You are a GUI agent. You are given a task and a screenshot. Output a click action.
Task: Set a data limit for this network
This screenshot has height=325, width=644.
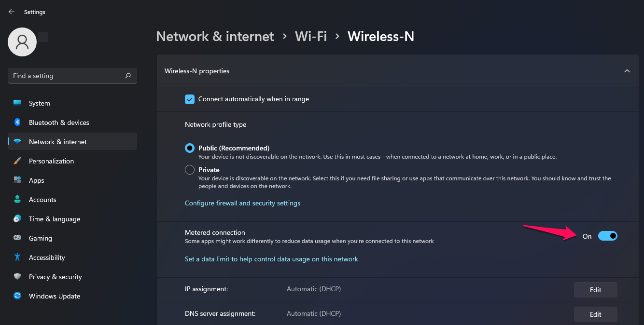tap(271, 259)
